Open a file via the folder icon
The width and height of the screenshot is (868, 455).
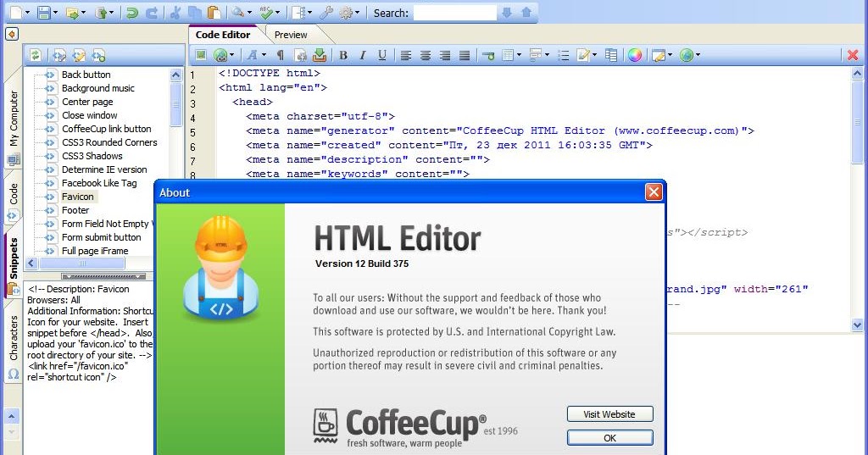[x=72, y=13]
